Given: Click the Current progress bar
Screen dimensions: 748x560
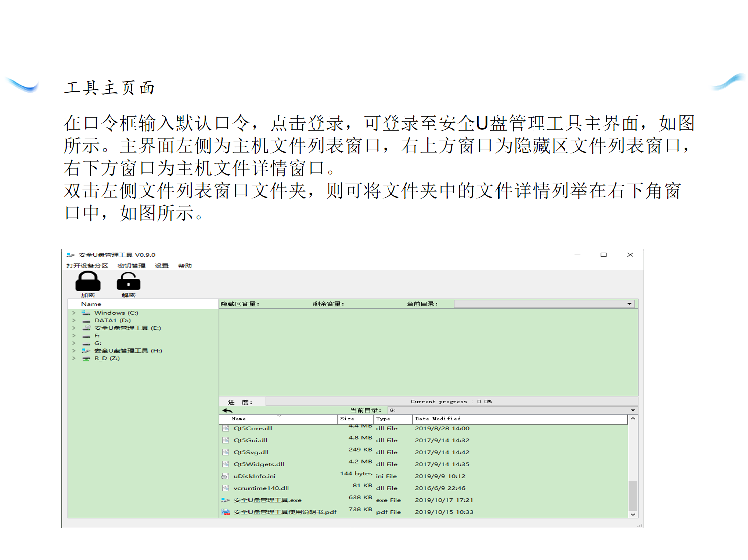Looking at the screenshot, I should [x=451, y=401].
